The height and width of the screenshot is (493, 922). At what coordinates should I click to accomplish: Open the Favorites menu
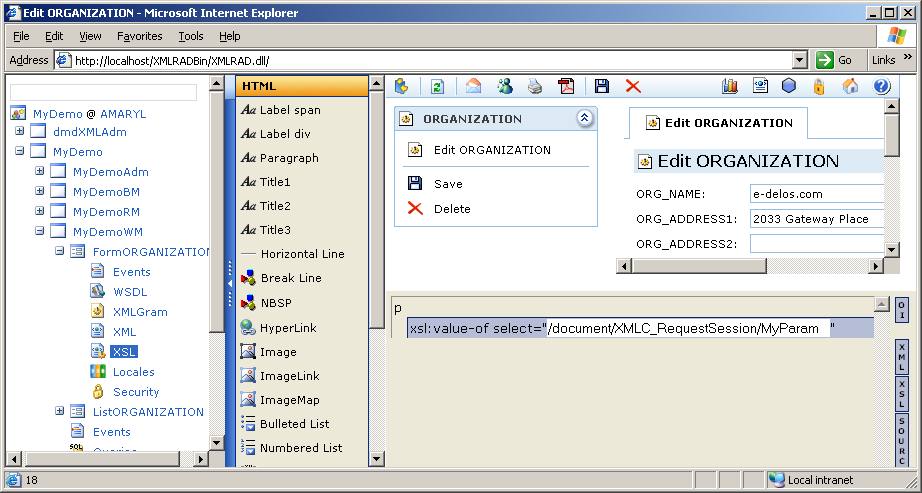[x=139, y=36]
